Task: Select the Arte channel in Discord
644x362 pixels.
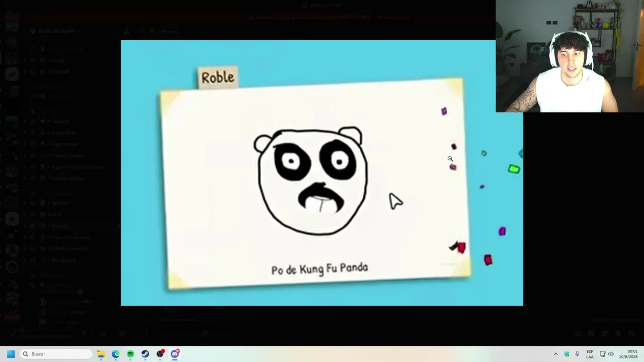Action: tap(56, 214)
